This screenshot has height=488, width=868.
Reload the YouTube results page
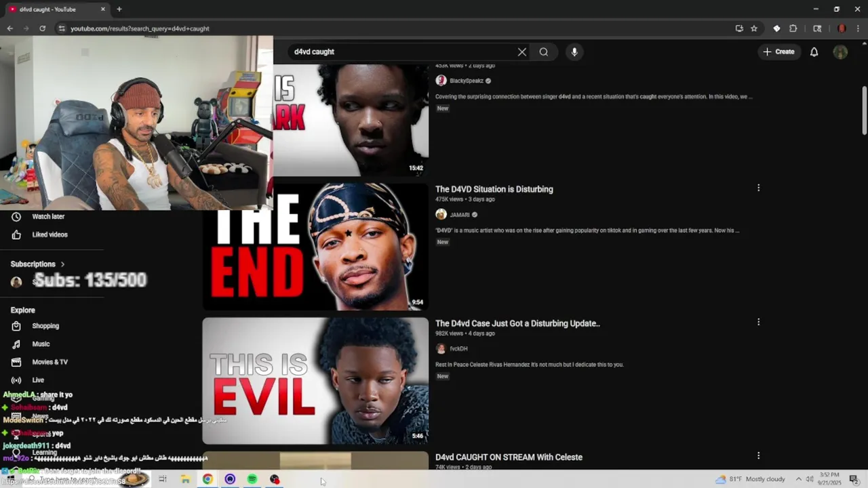(42, 28)
